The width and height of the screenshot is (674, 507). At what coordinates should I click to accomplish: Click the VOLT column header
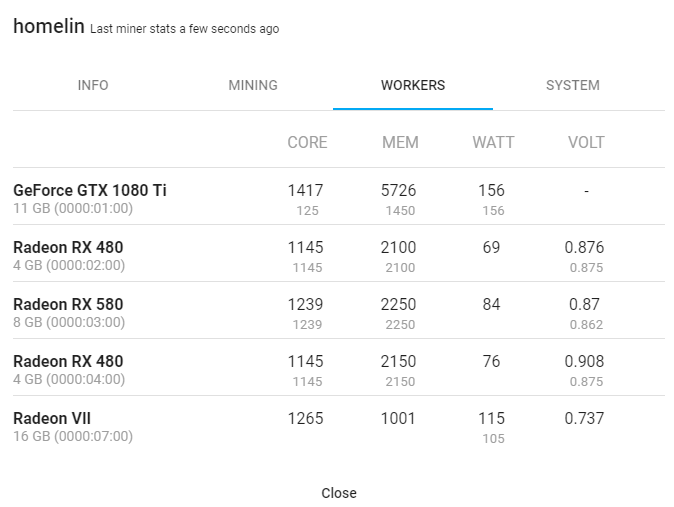coord(586,142)
